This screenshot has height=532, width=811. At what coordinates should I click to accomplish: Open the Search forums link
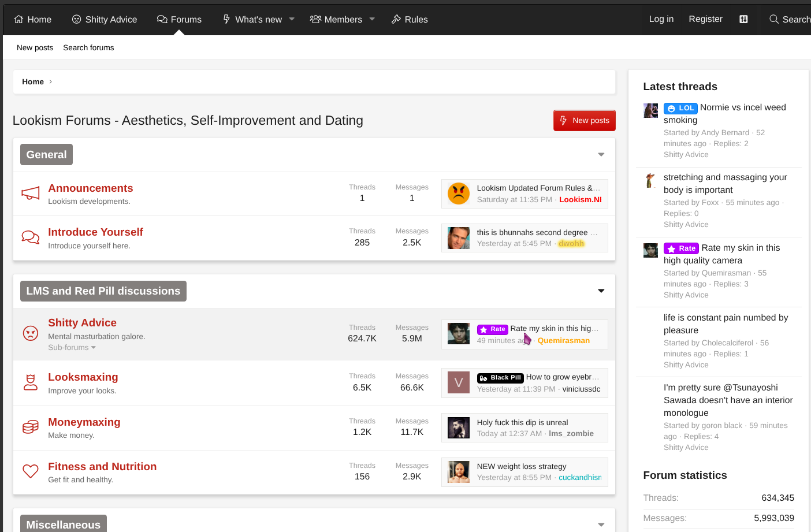(x=88, y=48)
